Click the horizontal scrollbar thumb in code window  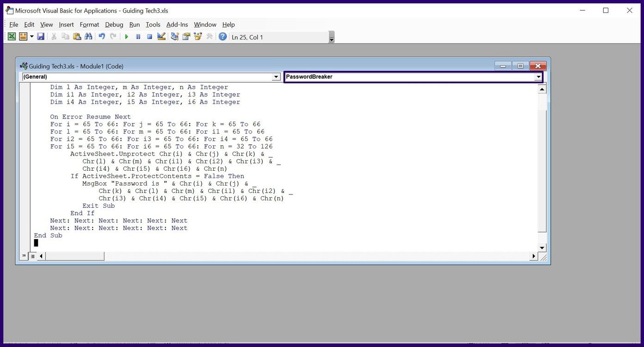(x=75, y=256)
